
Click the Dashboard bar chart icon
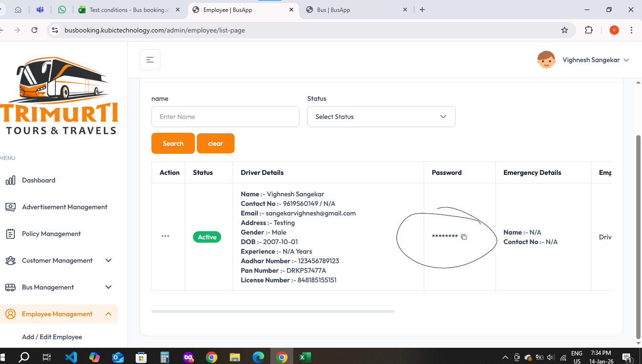11,180
